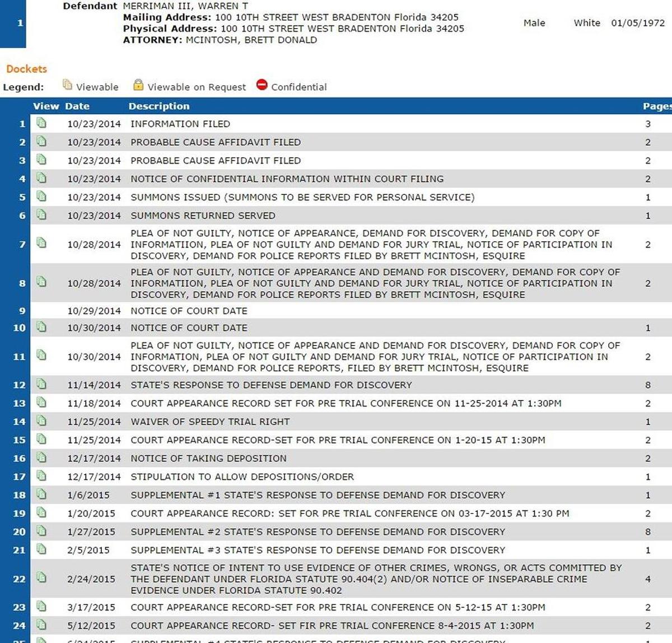This screenshot has width=672, height=643.
Task: Open NOTICE OF CONFIDENTIAL INFORMATION document icon
Action: [x=41, y=178]
